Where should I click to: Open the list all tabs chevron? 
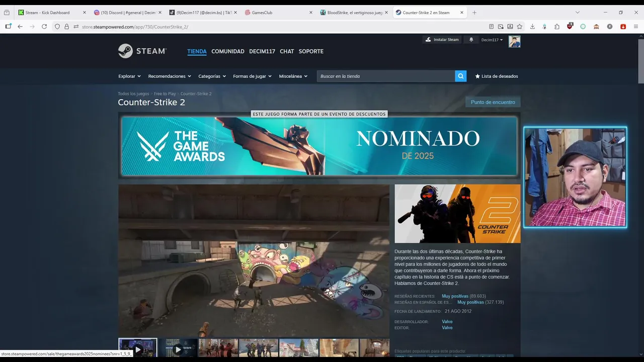[x=577, y=13]
